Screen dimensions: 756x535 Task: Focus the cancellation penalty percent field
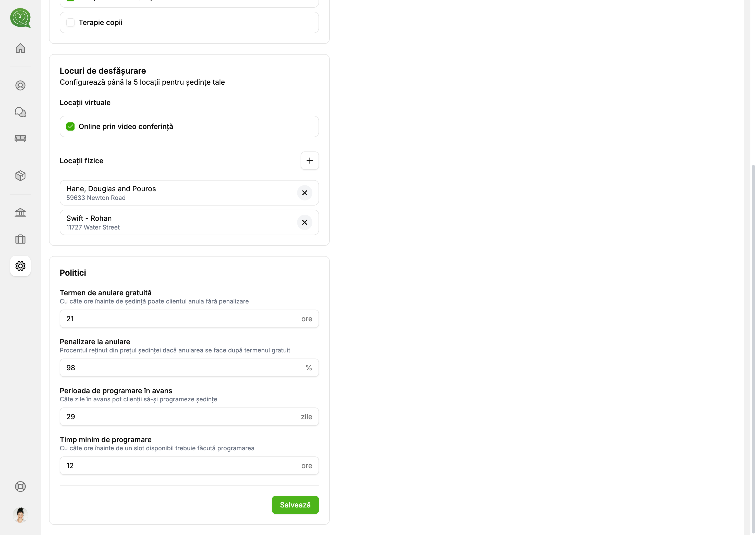(x=181, y=368)
